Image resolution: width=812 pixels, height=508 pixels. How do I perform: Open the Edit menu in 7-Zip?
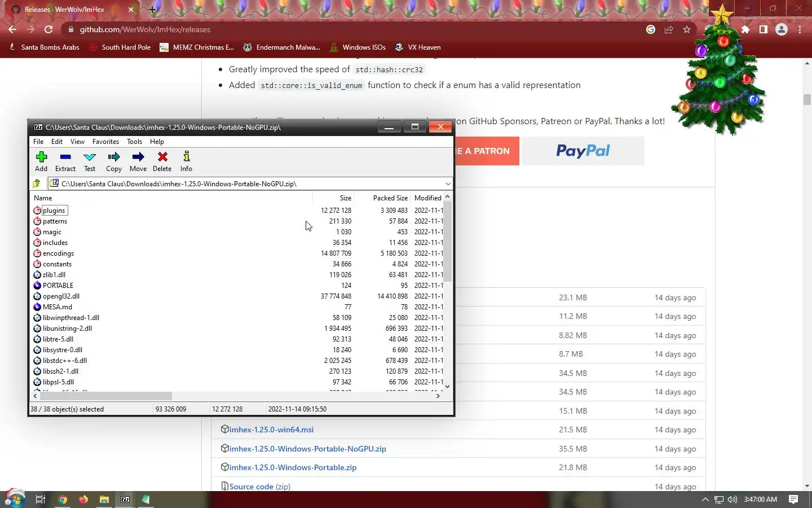coord(57,142)
